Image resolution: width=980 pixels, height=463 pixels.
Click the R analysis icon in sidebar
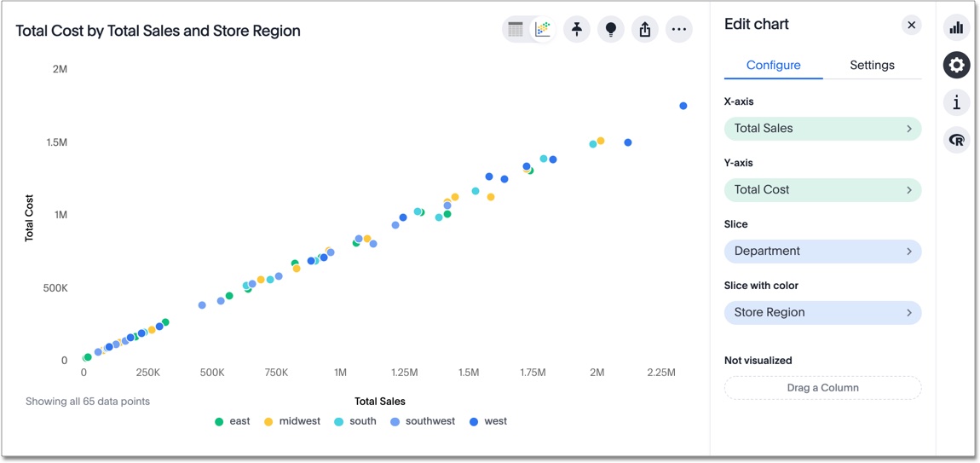pyautogui.click(x=957, y=140)
